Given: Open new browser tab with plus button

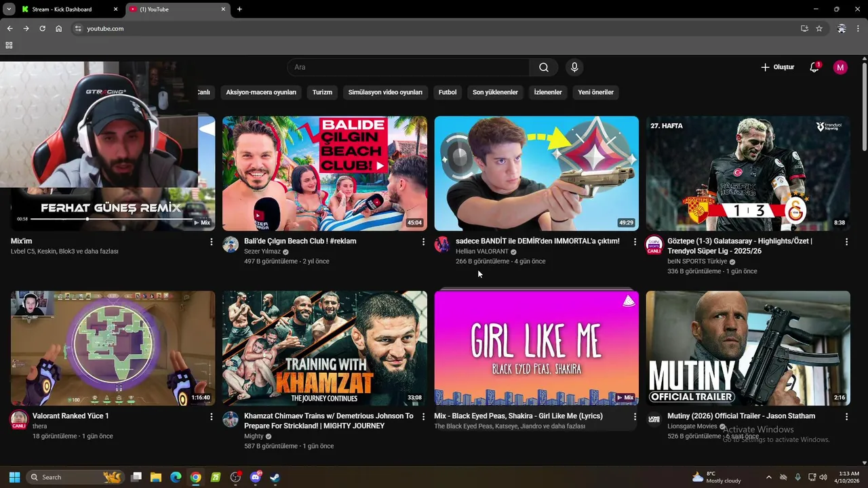Looking at the screenshot, I should 239,9.
